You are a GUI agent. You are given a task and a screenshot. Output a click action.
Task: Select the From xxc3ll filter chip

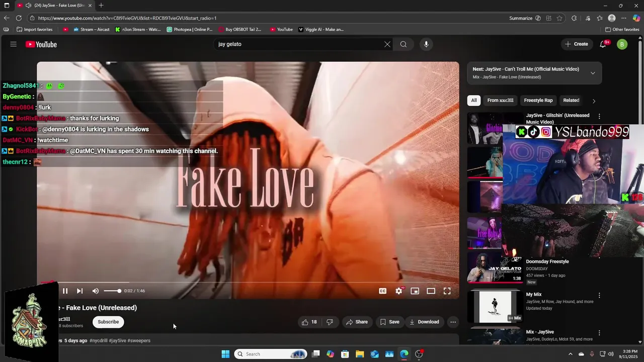pyautogui.click(x=500, y=101)
